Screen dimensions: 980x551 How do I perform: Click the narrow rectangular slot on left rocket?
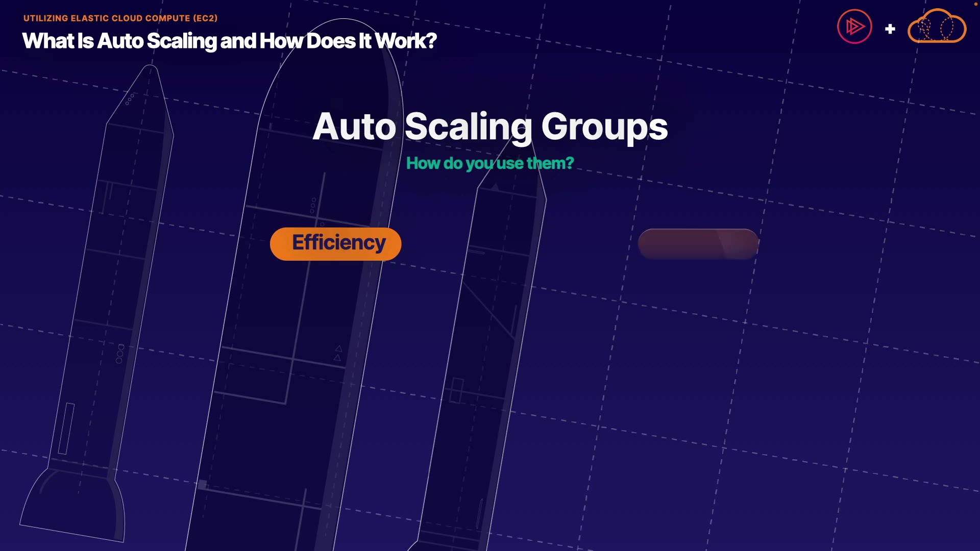coord(66,429)
